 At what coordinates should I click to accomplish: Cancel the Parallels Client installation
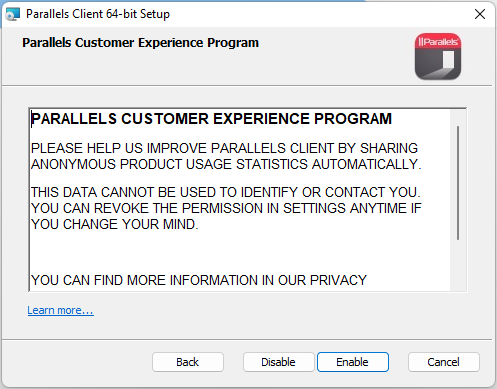point(443,362)
